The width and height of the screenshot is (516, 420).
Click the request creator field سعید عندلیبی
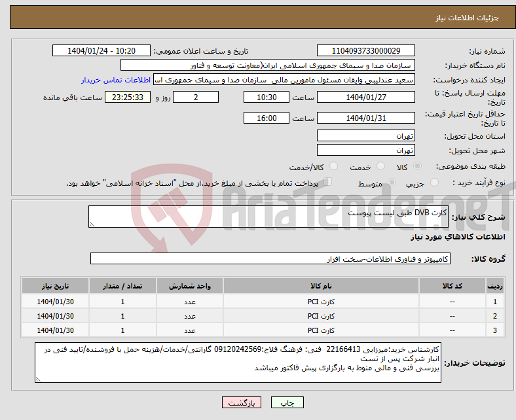284,80
